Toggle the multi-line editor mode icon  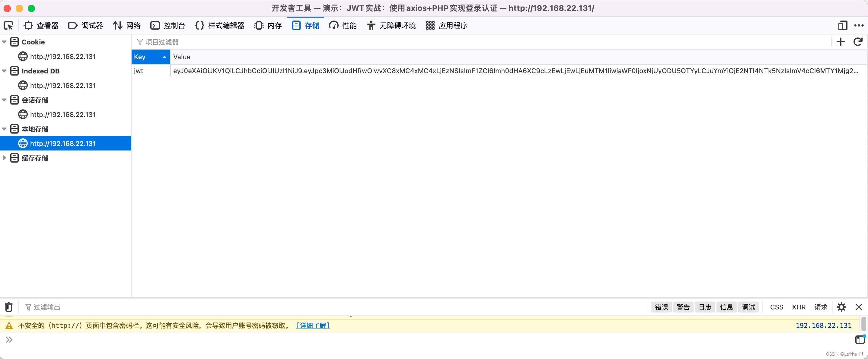click(860, 339)
